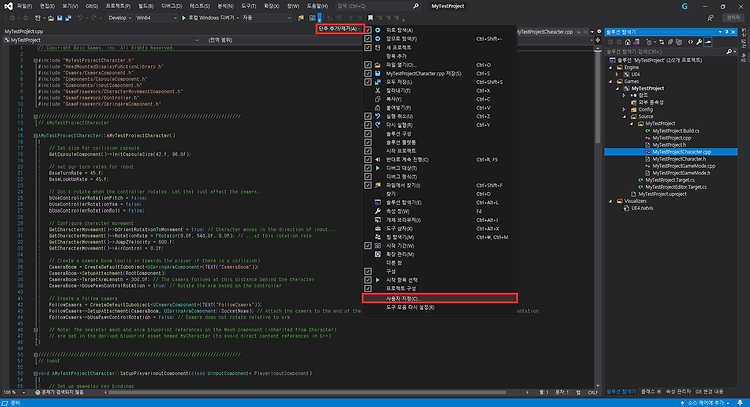
Task: Click the Redo arrow icon (Ctrl+Y)
Action: [377, 125]
